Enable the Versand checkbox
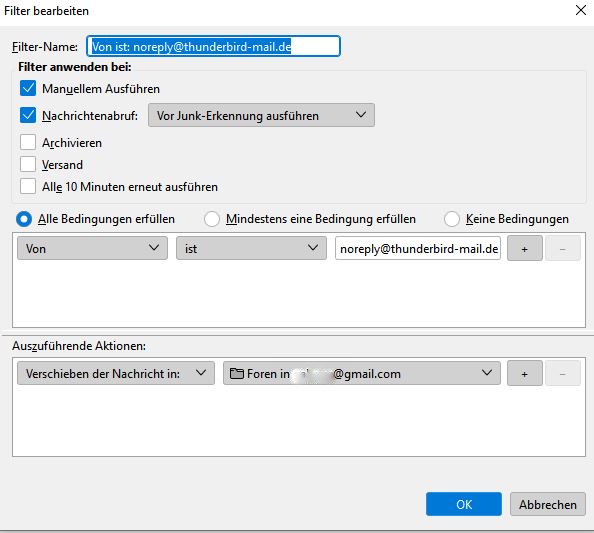Viewport: 594px width, 533px height. point(28,164)
